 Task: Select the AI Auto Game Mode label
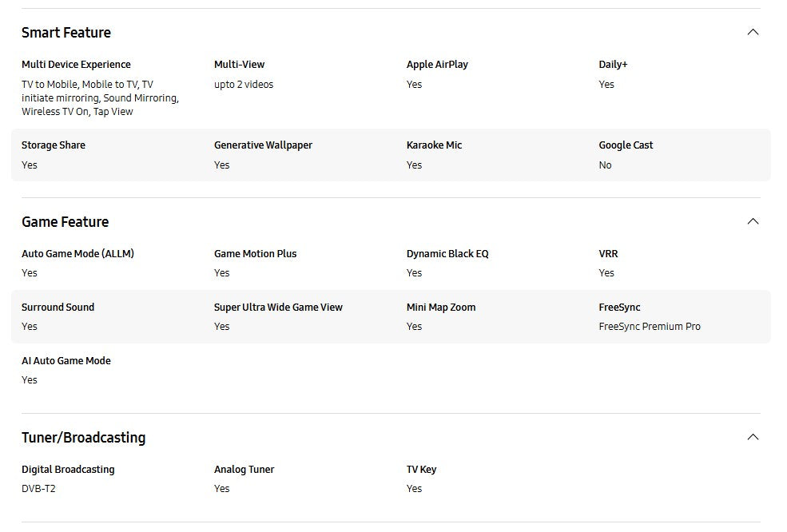66,361
